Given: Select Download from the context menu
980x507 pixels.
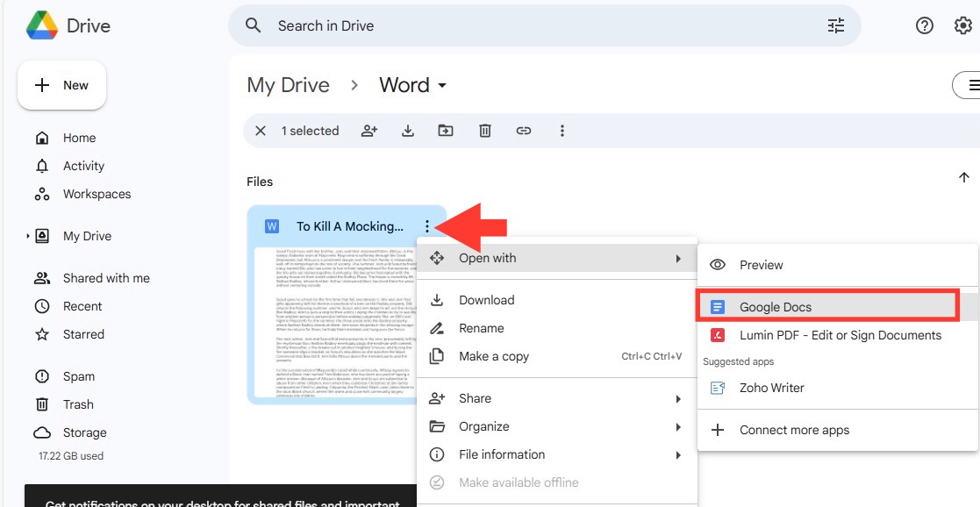Looking at the screenshot, I should pyautogui.click(x=557, y=300).
